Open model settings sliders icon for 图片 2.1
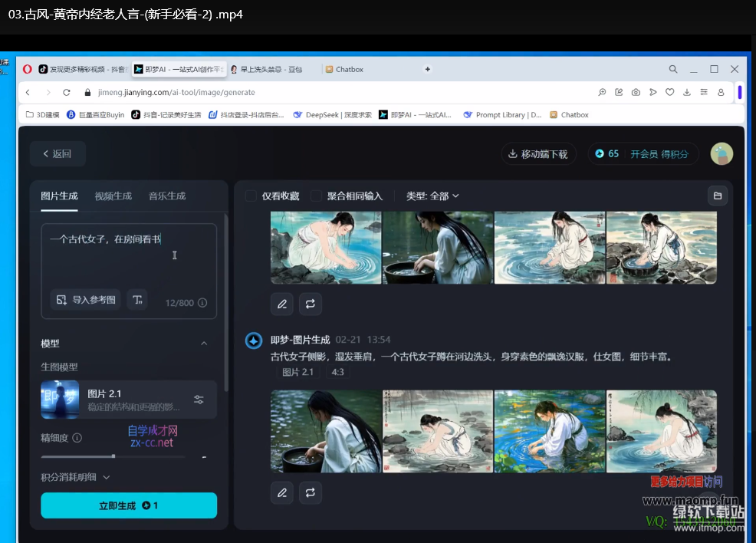756x543 pixels. 199,400
